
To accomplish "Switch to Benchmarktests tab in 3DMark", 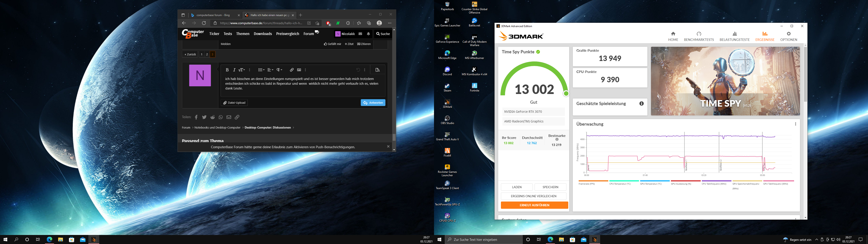I will click(x=698, y=36).
